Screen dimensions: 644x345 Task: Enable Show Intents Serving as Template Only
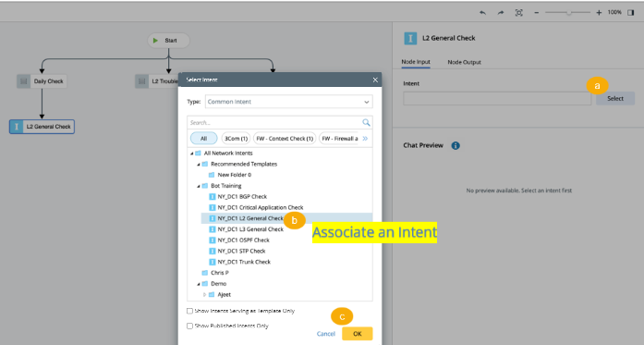point(189,311)
